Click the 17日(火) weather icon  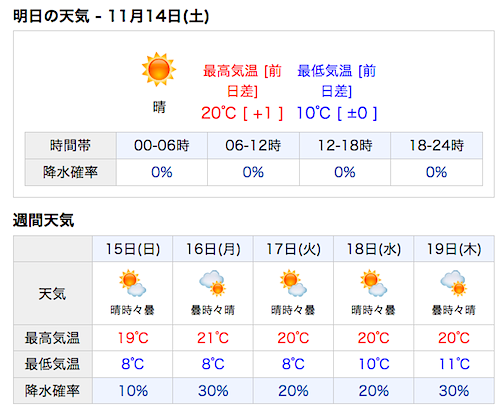[x=293, y=283]
